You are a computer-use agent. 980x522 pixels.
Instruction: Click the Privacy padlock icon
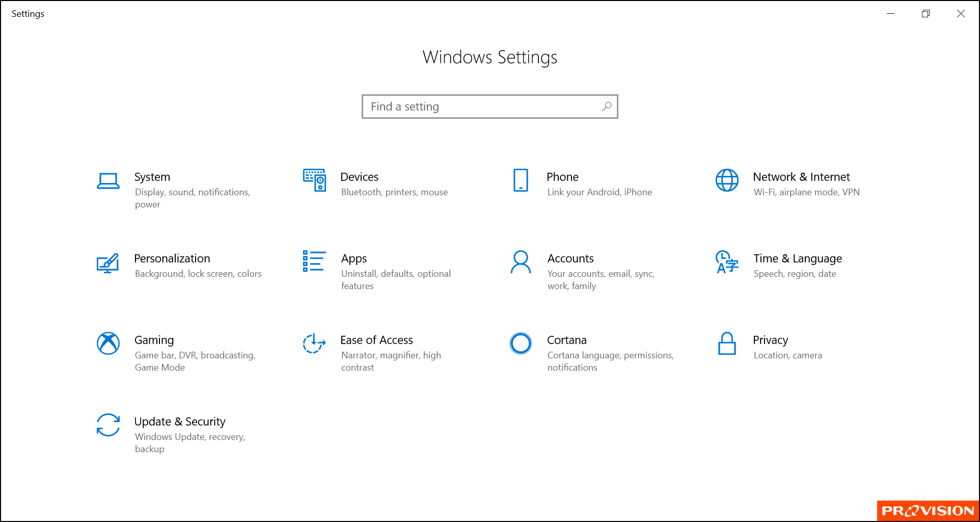[x=727, y=343]
